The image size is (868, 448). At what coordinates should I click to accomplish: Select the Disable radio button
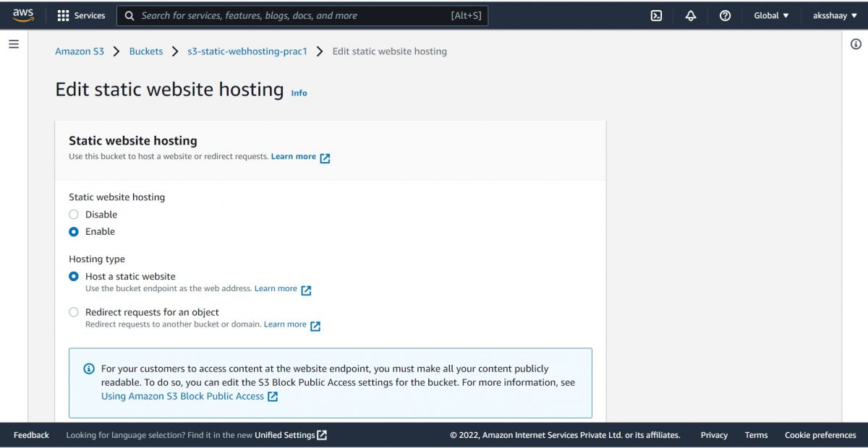pyautogui.click(x=73, y=214)
